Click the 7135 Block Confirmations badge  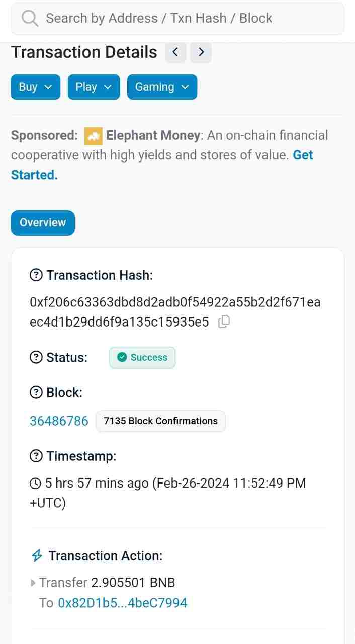pyautogui.click(x=160, y=421)
